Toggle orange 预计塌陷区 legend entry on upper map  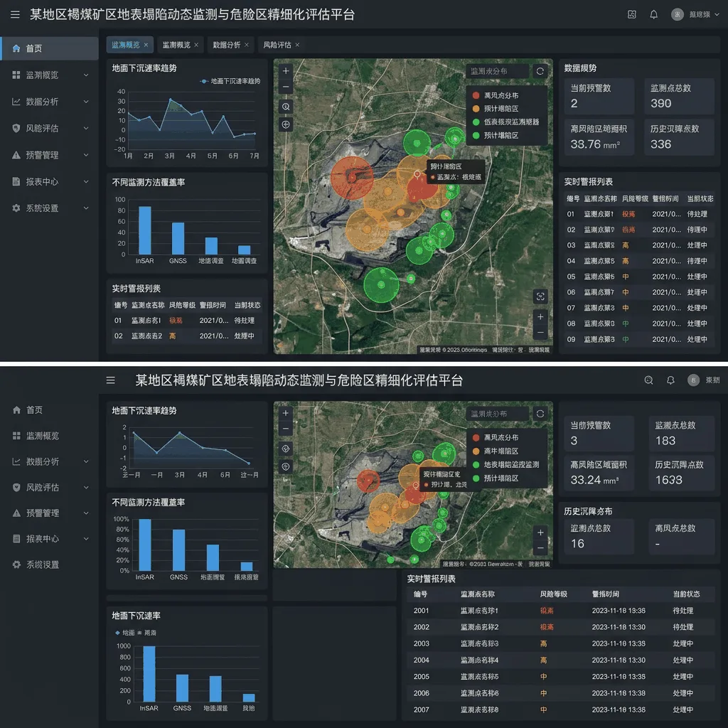pos(496,108)
